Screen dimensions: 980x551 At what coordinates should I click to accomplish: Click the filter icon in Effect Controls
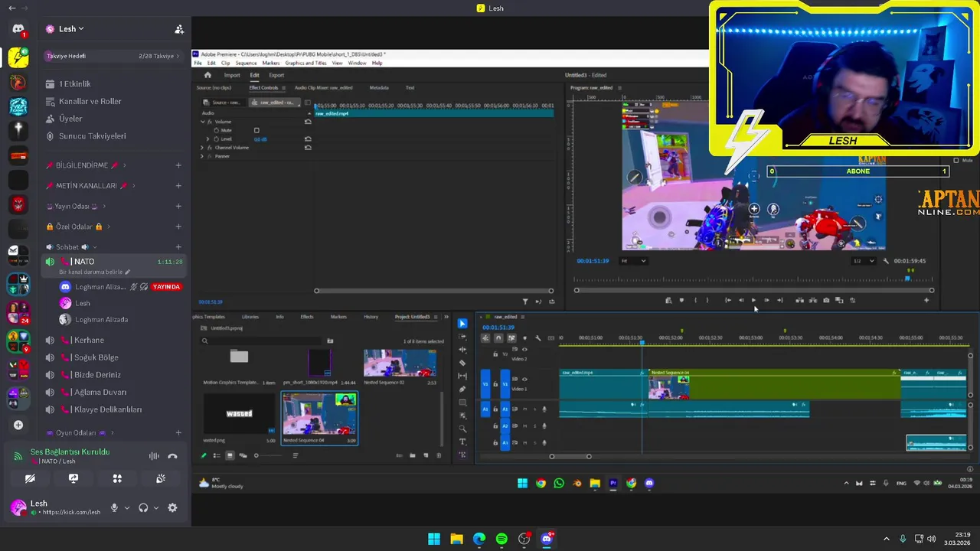pos(524,302)
